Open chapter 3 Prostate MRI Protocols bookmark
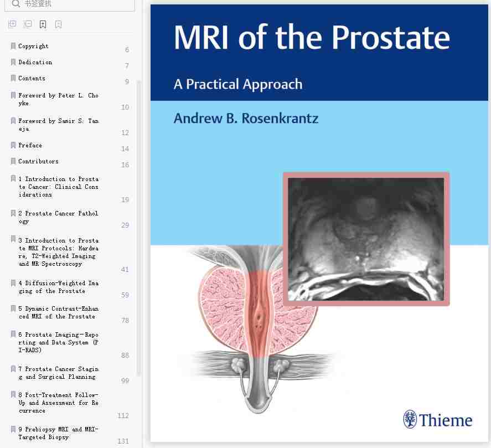Screen dimensions: 491x448 58,252
